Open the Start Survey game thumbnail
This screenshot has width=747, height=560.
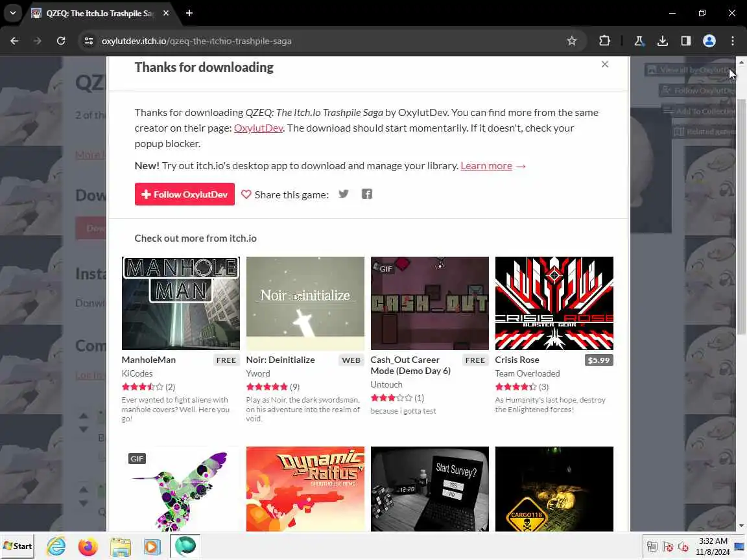pos(430,489)
